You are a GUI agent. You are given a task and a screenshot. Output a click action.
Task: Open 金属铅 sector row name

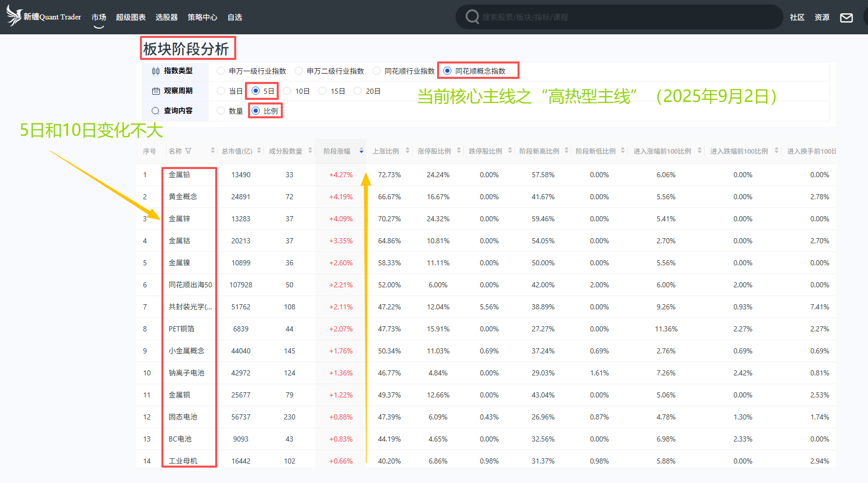click(179, 175)
